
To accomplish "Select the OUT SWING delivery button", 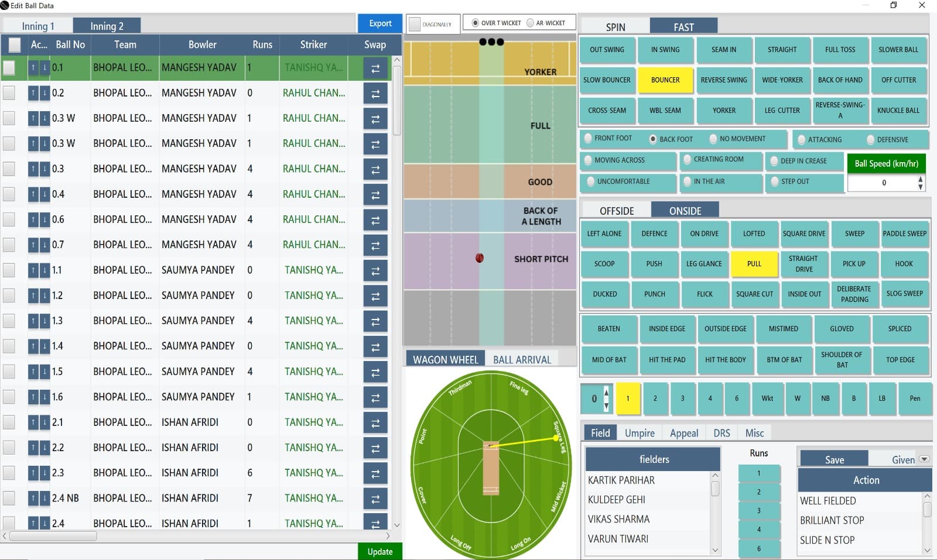I will click(607, 50).
